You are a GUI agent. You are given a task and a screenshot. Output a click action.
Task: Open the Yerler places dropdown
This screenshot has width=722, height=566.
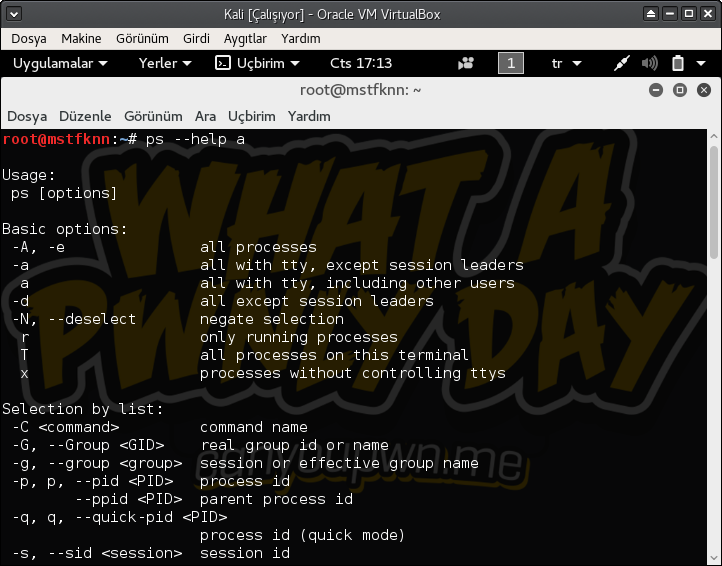(x=165, y=63)
